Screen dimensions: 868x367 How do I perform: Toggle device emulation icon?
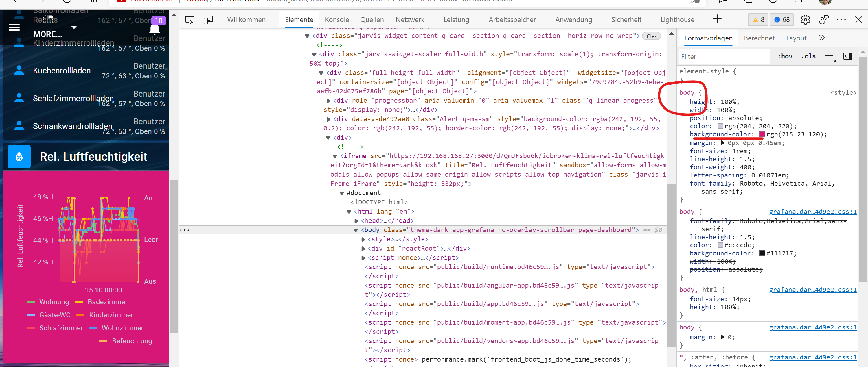[208, 20]
